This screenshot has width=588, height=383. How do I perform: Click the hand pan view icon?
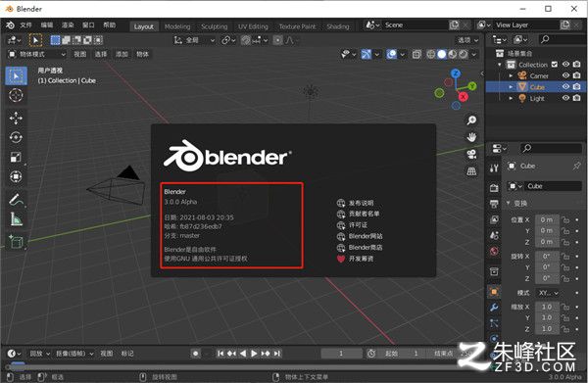(471, 137)
